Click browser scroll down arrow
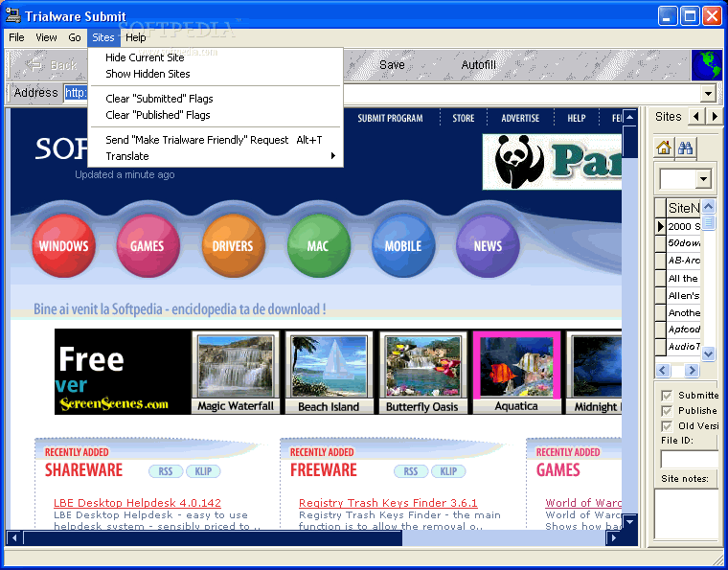 coord(629,522)
